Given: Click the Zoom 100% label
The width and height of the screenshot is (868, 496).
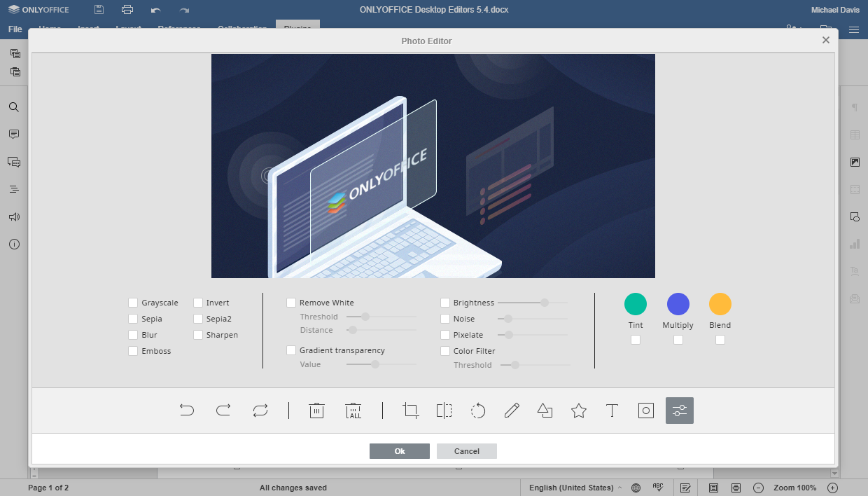Looking at the screenshot, I should click(x=795, y=488).
